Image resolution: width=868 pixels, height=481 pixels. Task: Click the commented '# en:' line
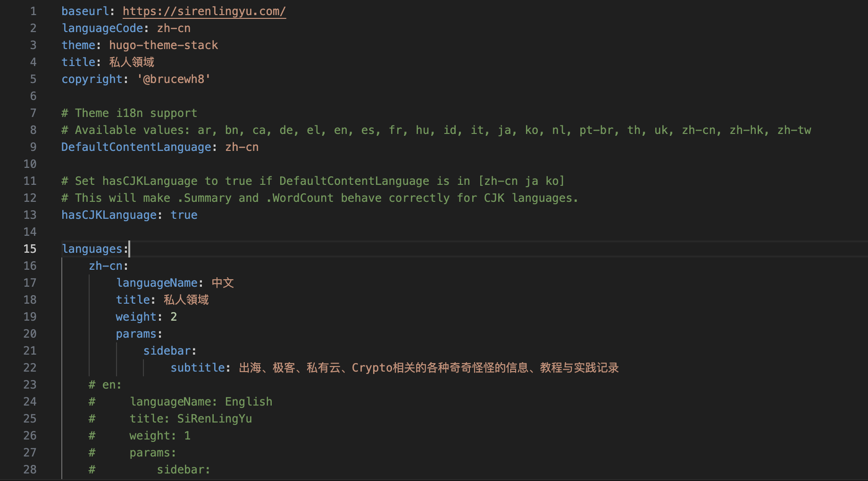tap(105, 385)
